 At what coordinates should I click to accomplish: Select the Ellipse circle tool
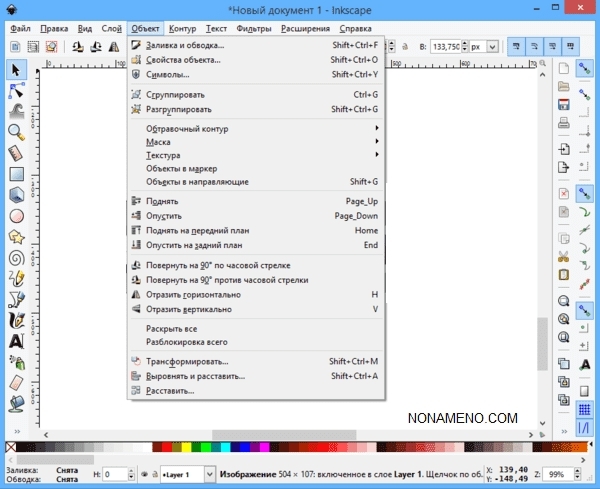(16, 216)
